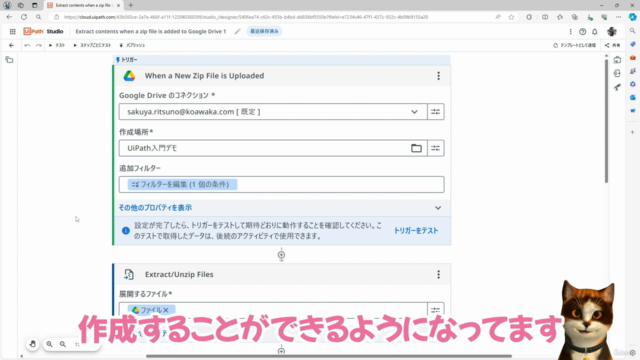Open a new browser tab

[131, 5]
